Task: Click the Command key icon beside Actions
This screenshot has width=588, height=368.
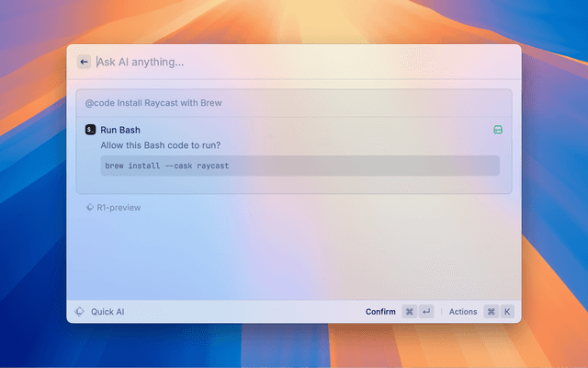Action: (491, 312)
